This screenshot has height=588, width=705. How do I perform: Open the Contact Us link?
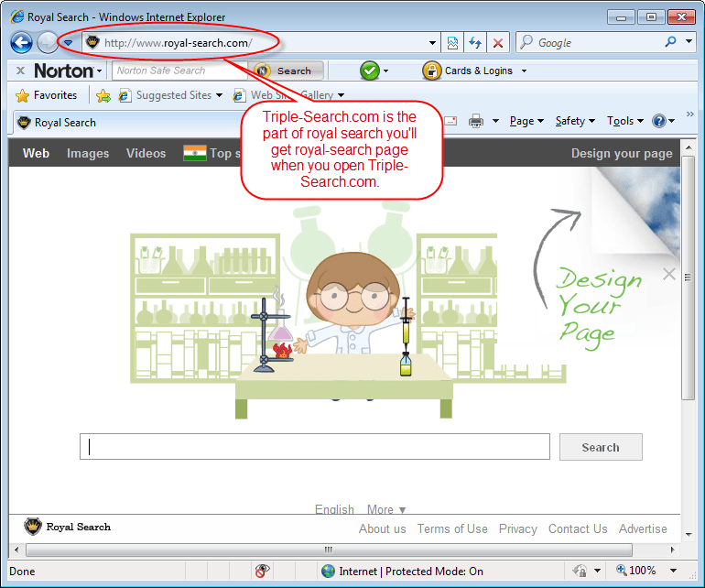click(578, 529)
